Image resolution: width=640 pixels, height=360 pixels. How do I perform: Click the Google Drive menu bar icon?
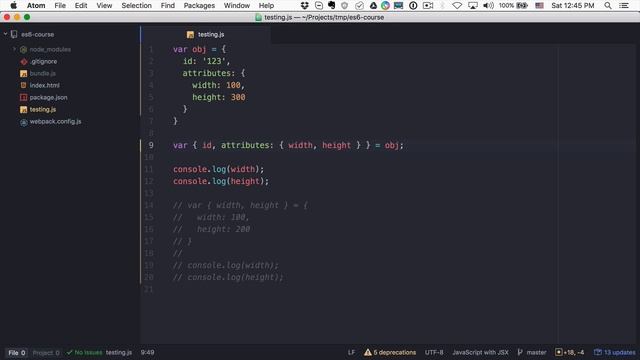coord(373,5)
